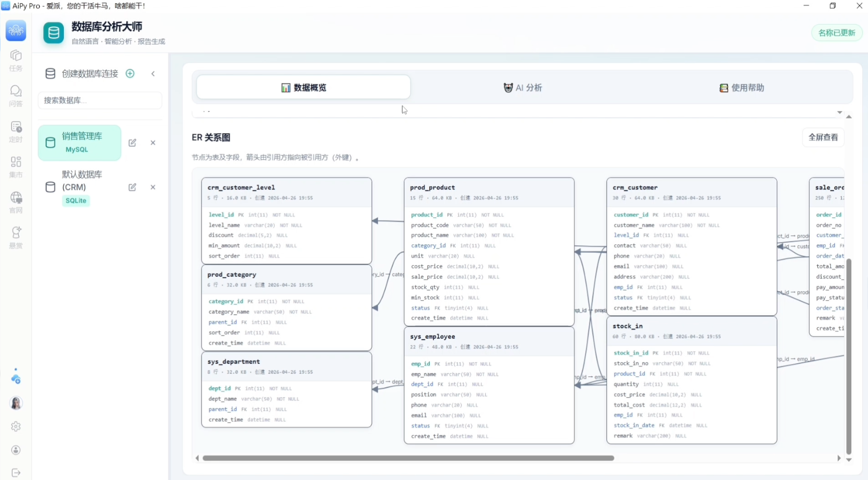Switch to the 使用帮助 tab

pos(742,88)
